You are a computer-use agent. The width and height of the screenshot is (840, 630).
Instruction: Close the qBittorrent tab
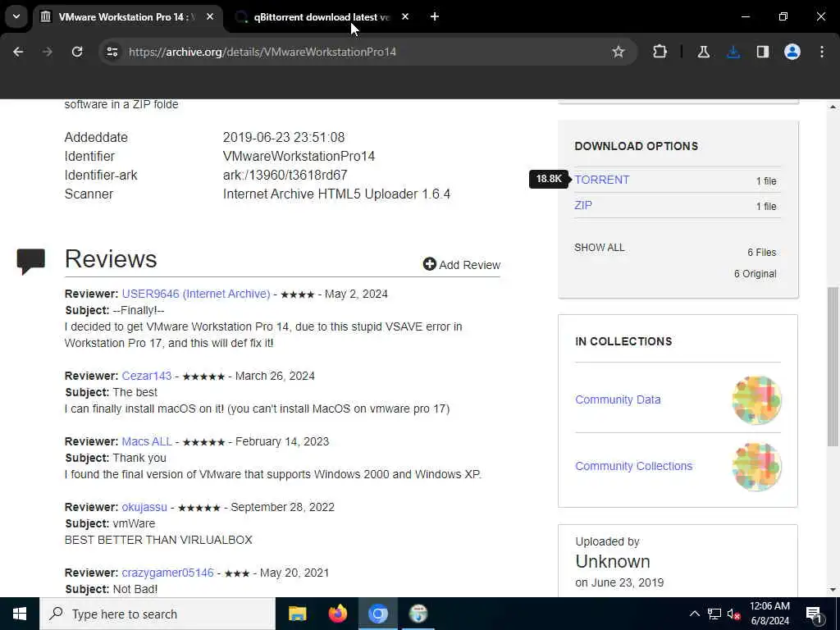tap(405, 16)
